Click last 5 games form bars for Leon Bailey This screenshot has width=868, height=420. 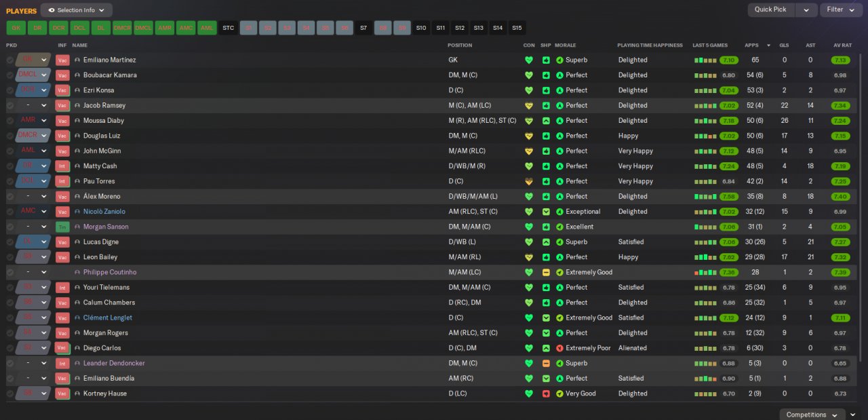pos(705,257)
